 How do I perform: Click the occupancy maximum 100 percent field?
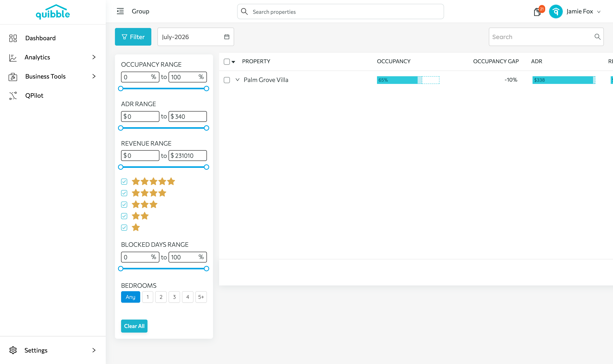pos(188,77)
